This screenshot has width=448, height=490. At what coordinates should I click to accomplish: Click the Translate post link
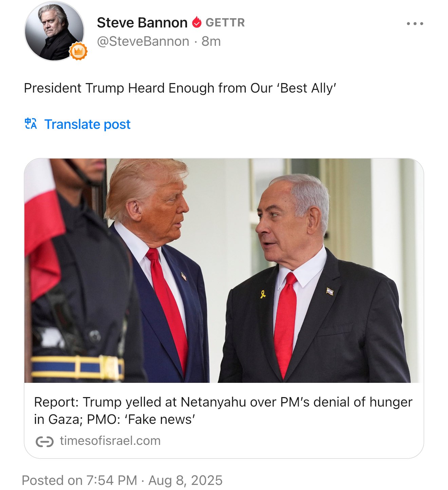click(x=87, y=124)
